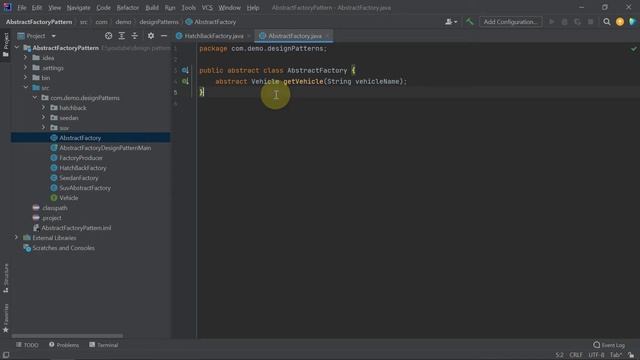
Task: Click the orange IDE updates icon
Action: 620,22
